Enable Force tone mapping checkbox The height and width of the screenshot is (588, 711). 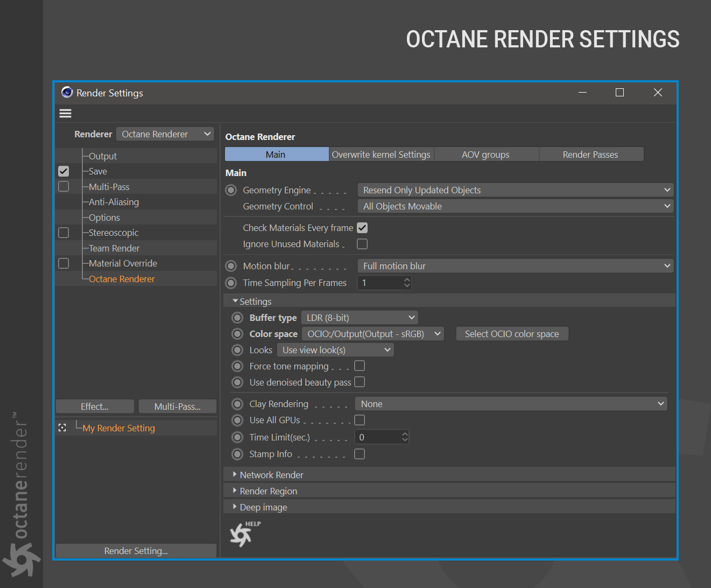pos(360,366)
